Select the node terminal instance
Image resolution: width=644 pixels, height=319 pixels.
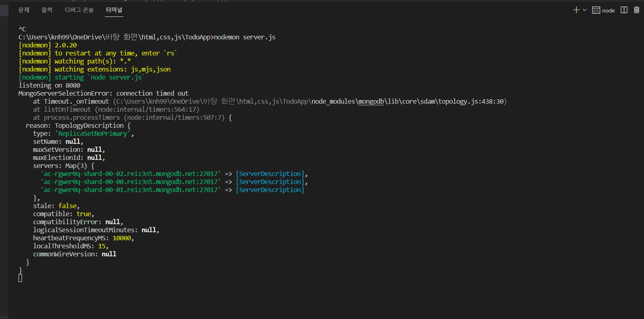click(x=603, y=10)
